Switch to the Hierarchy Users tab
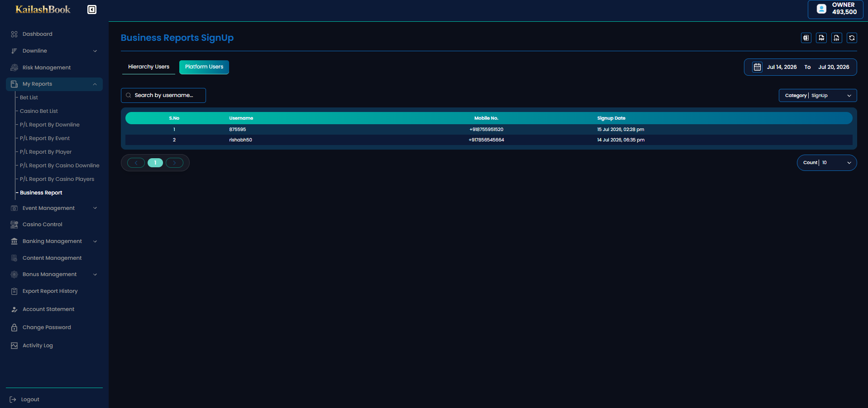The width and height of the screenshot is (868, 408). tap(149, 67)
